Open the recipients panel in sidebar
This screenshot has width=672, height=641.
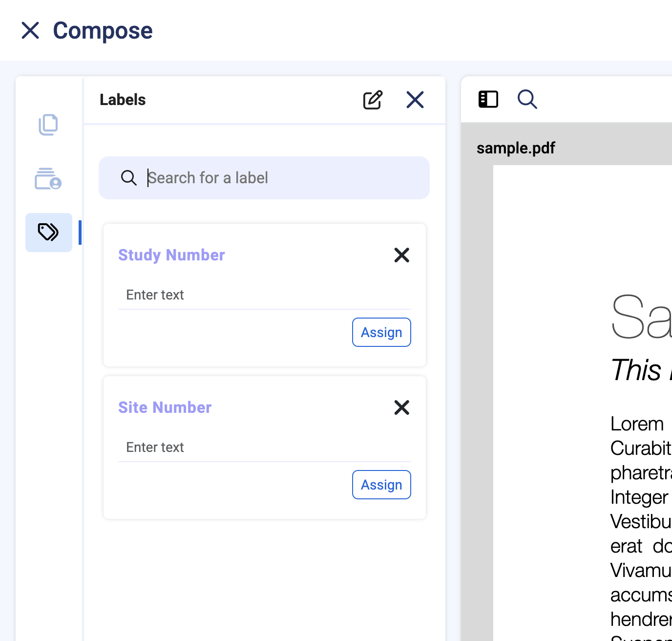[48, 179]
